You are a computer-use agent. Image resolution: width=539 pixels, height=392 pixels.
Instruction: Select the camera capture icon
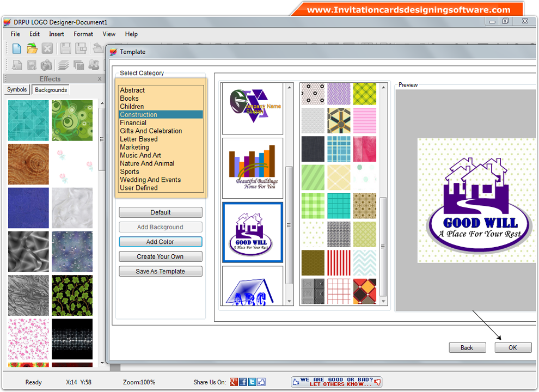(47, 64)
